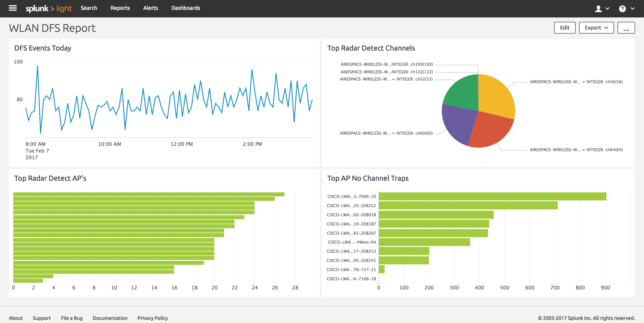Expand the chevron beside the user icon
The height and width of the screenshot is (323, 644).
point(607,8)
